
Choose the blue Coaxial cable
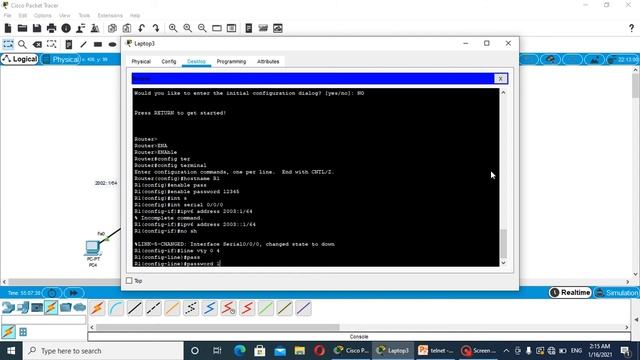tap(209, 308)
